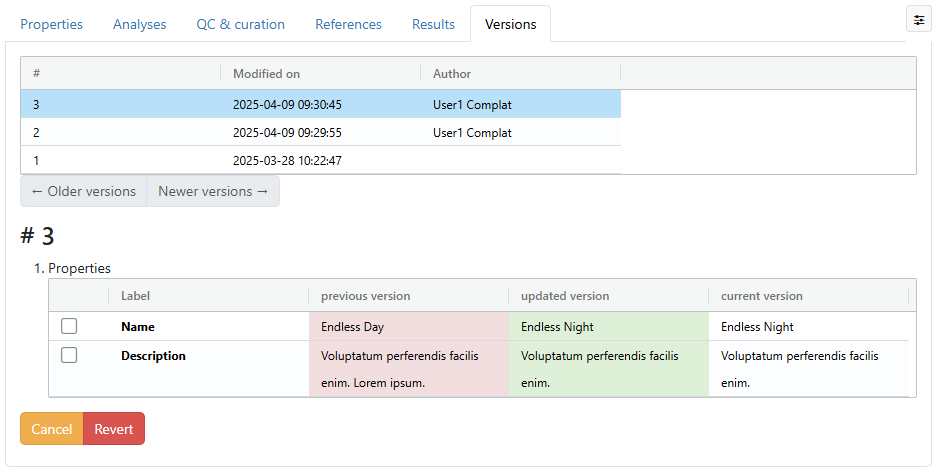Switch to the Properties tab

(52, 24)
